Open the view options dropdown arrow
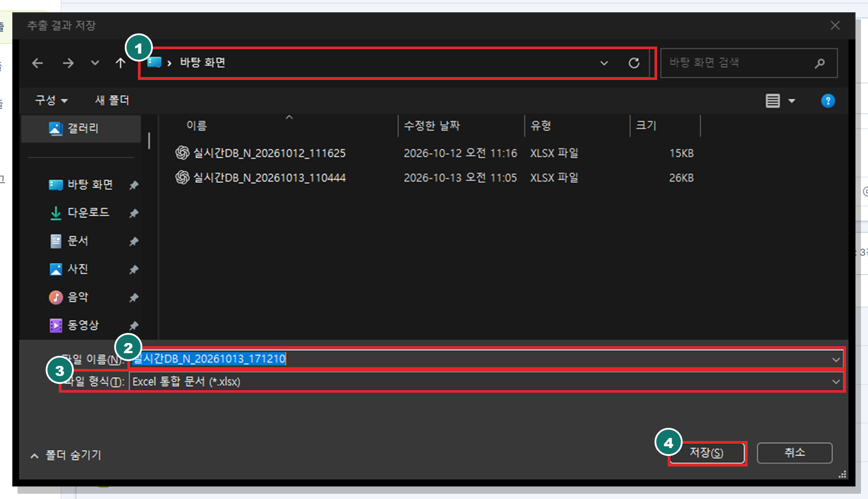Screen dimensions: 868x499 point(792,101)
